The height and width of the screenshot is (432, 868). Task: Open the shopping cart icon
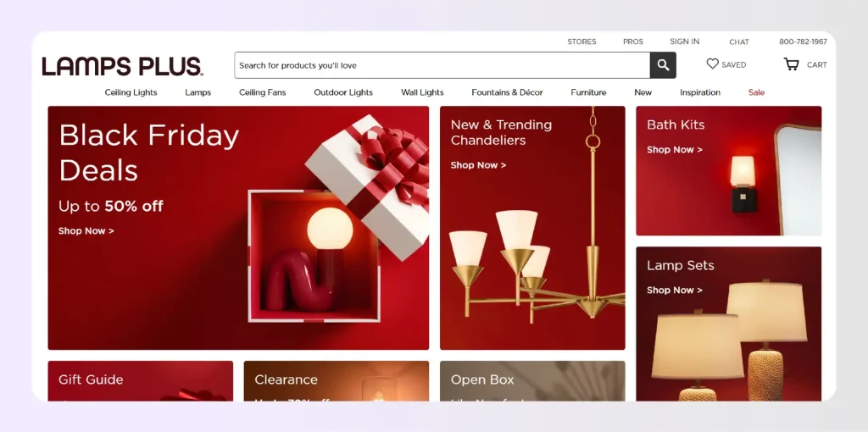(791, 64)
